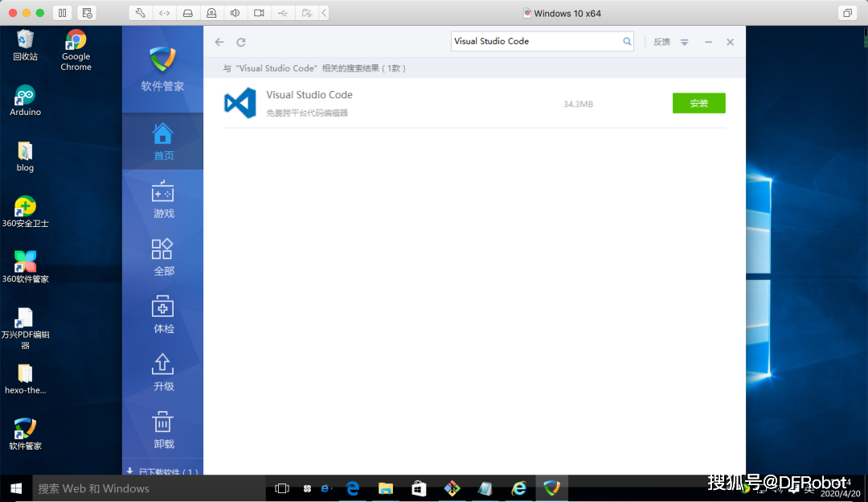868x502 pixels.
Task: Open the 升级 upgrade section
Action: point(162,372)
